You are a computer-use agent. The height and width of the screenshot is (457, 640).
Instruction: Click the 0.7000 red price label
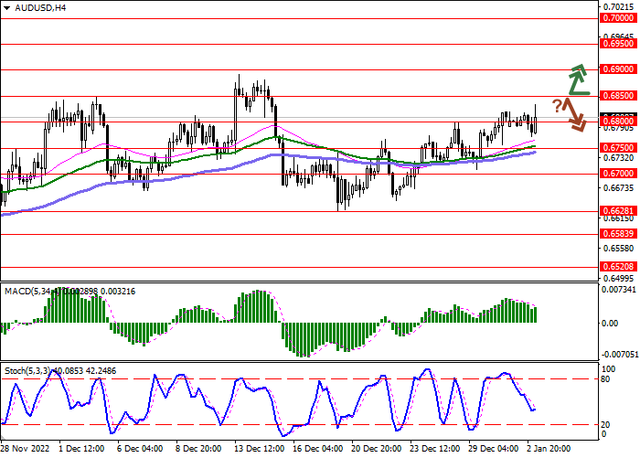click(617, 18)
